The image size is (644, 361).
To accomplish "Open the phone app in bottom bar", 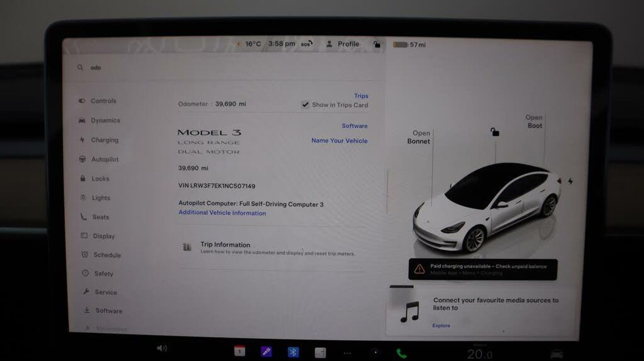I will pos(401,353).
